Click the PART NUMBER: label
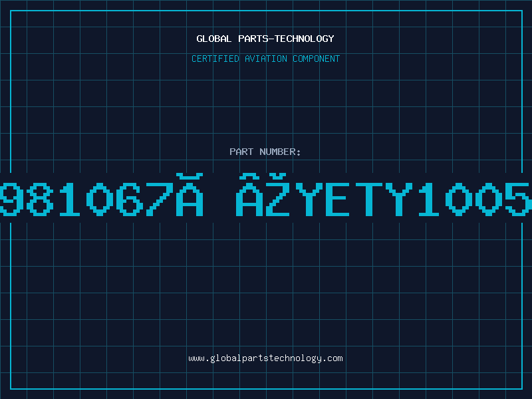The image size is (532, 399). [265, 152]
